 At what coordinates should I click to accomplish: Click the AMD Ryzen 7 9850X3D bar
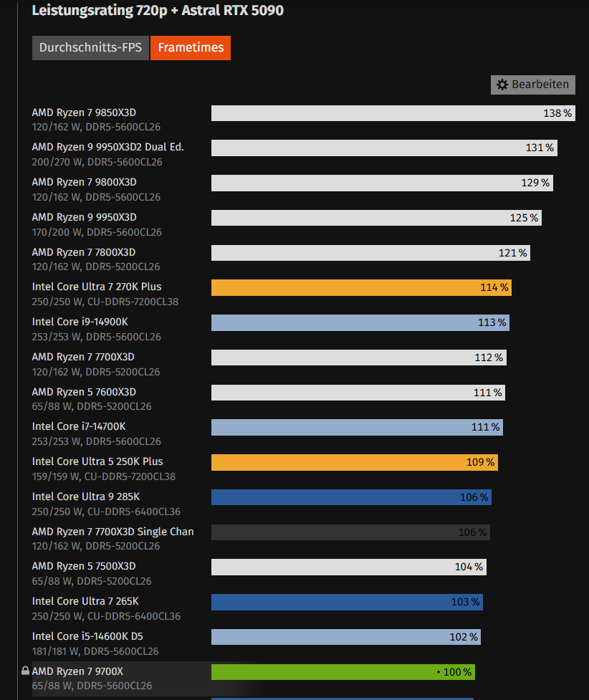click(393, 113)
